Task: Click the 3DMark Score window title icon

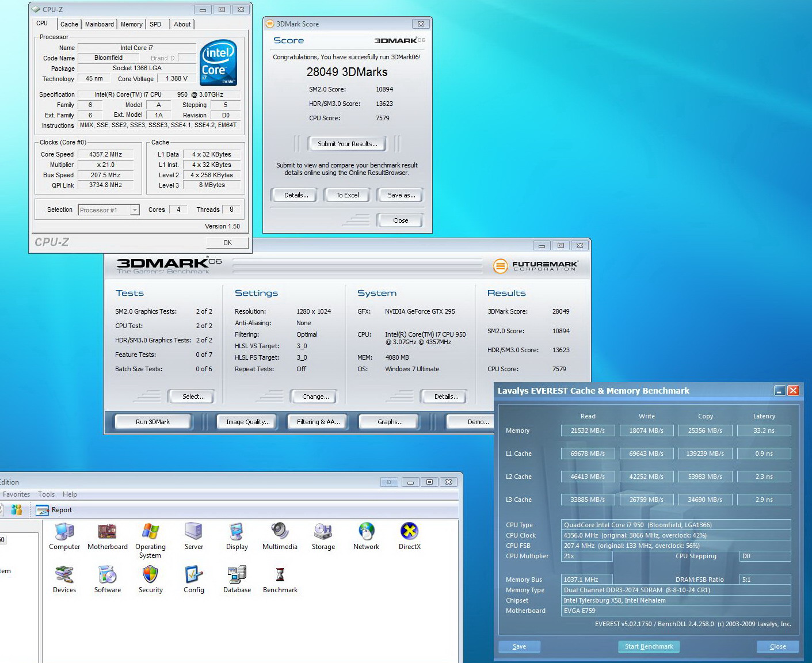Action: [270, 24]
